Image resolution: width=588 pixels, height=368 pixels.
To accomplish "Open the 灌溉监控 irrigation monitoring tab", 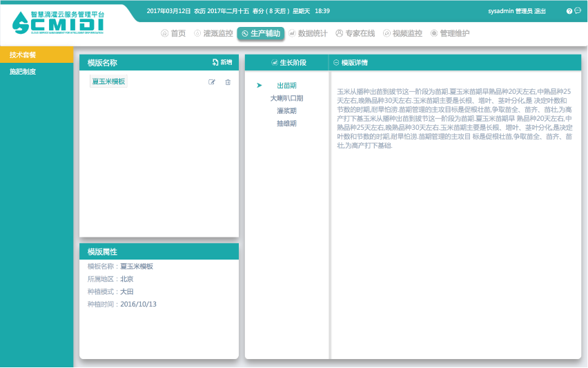I will click(x=213, y=33).
